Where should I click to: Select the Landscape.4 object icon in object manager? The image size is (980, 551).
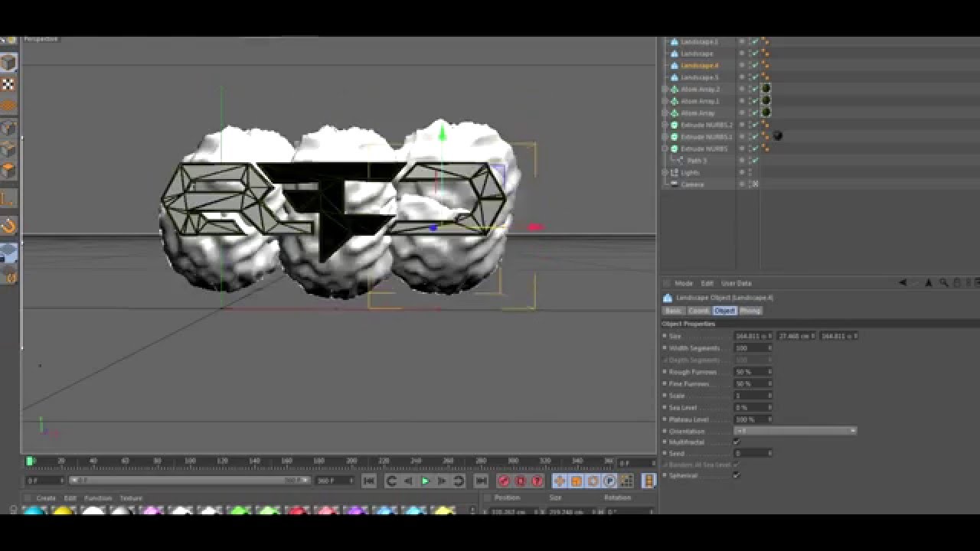pyautogui.click(x=675, y=65)
